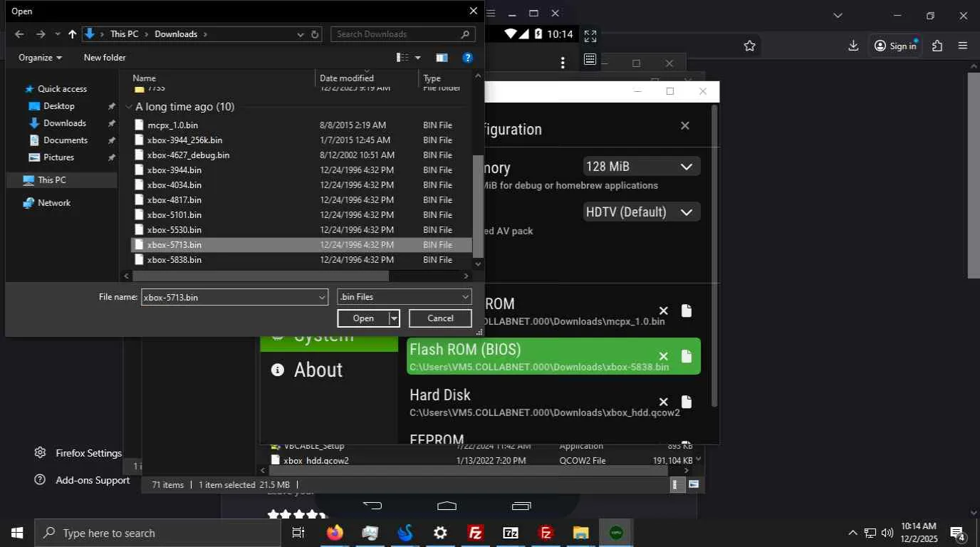Go back in the Open dialog
The height and width of the screenshot is (547, 980).
point(19,34)
